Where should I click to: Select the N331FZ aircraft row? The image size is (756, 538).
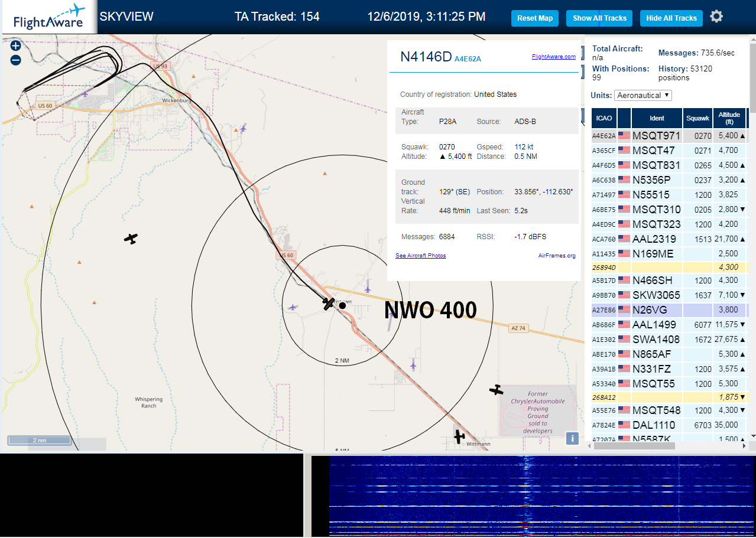point(669,369)
